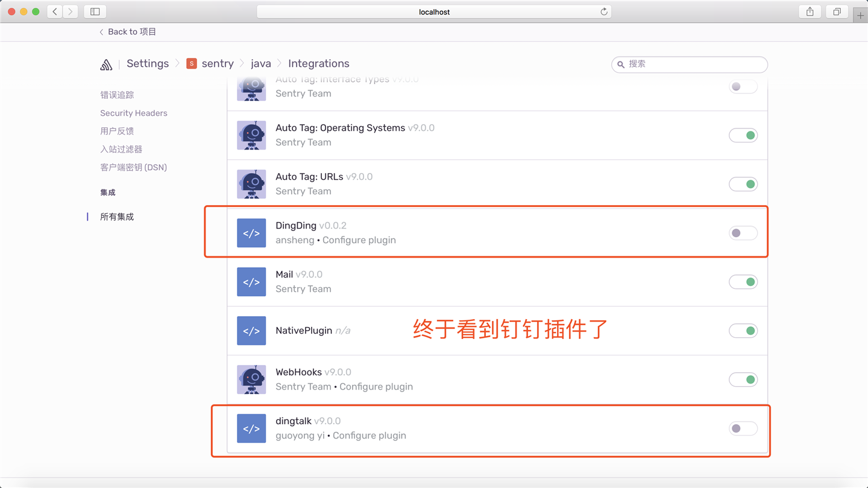Click the dingtalk plugin code icon

(x=251, y=428)
